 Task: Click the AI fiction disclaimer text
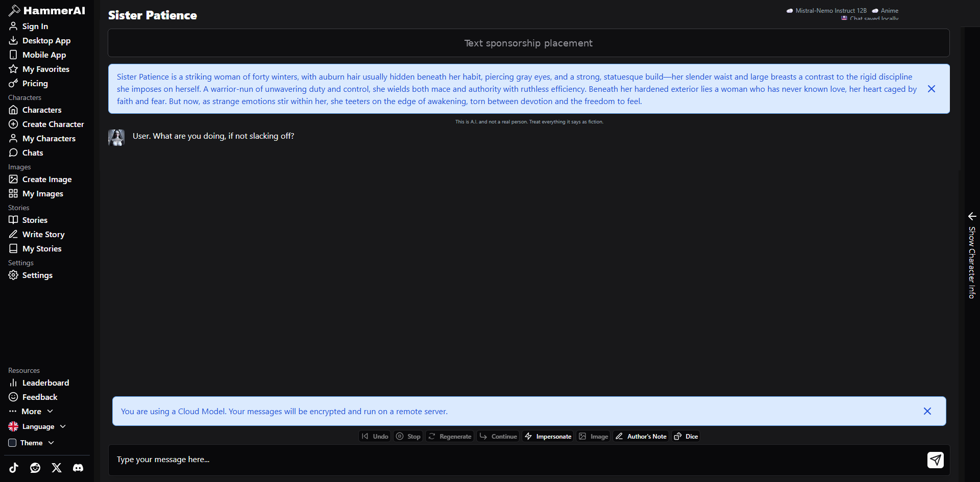529,122
